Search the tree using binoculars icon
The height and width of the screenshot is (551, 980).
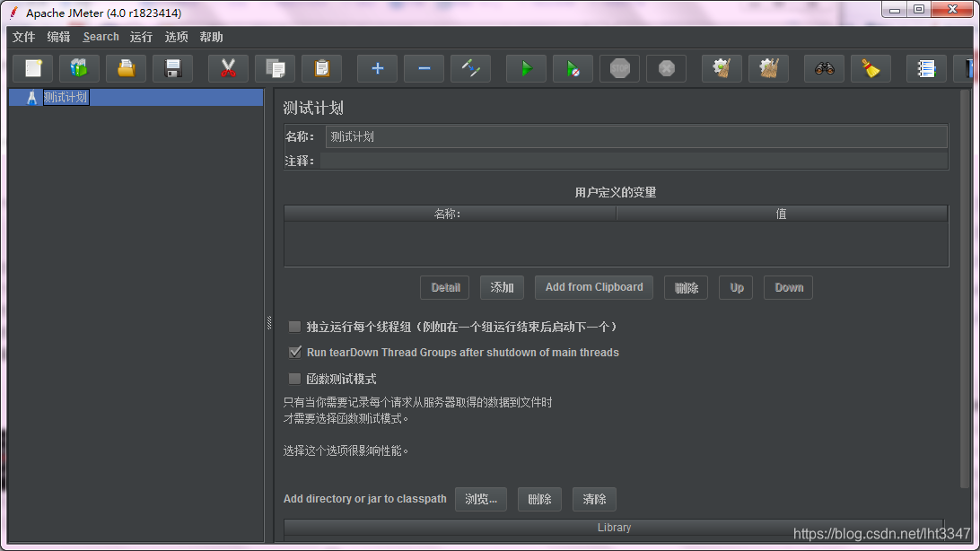tap(825, 68)
